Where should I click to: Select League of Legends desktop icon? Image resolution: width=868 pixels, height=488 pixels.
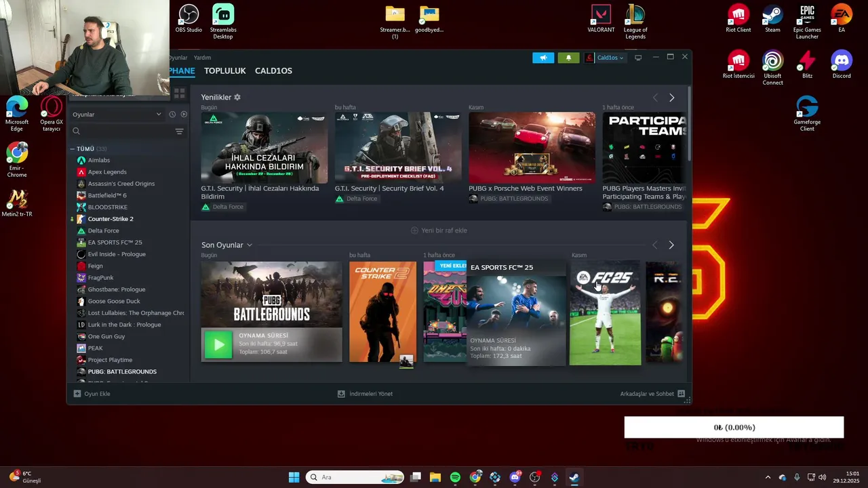coord(635,22)
